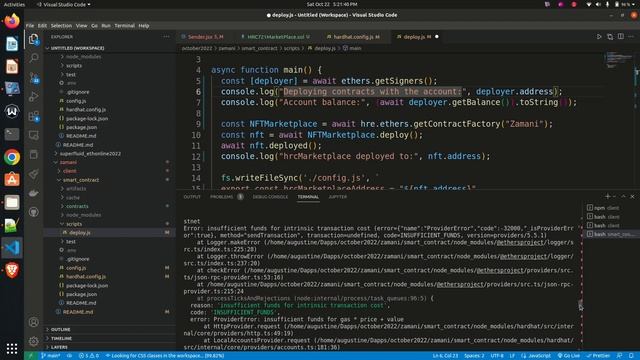Create a new terminal with plus icon
The image size is (640, 360).
[607, 197]
